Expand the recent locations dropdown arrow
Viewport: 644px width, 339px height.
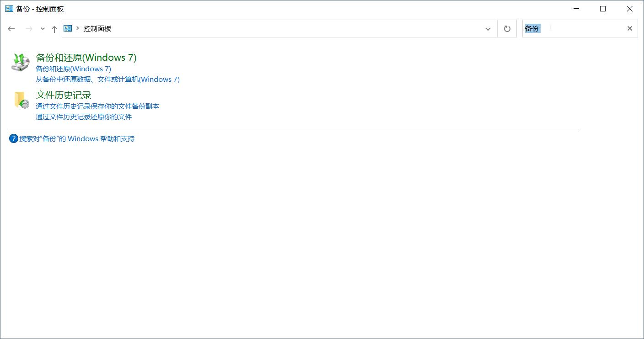click(43, 29)
